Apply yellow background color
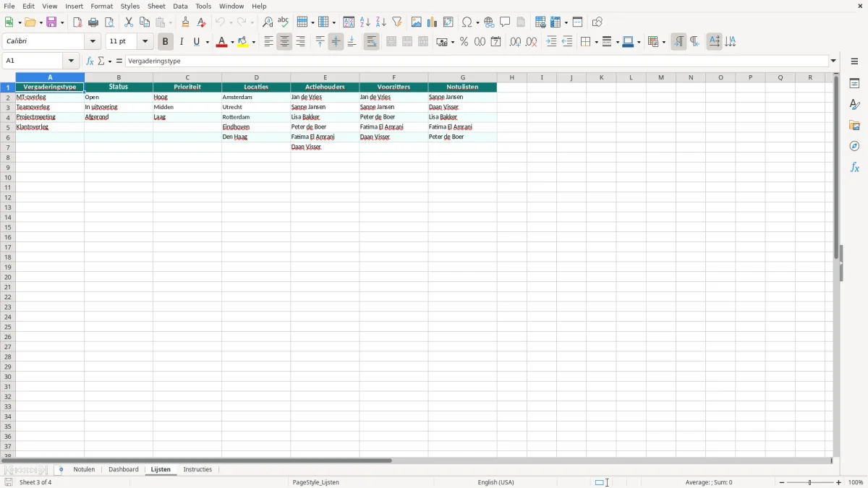The image size is (868, 488). point(243,42)
